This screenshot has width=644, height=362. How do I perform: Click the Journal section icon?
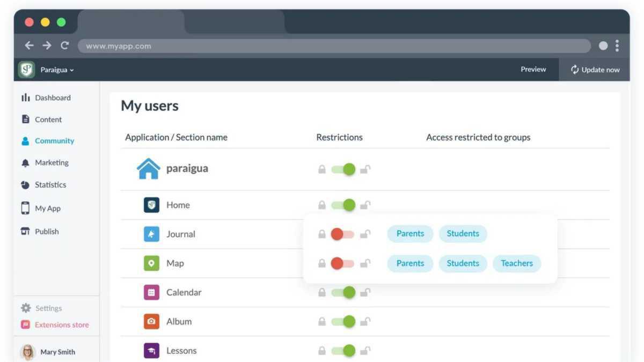[151, 234]
